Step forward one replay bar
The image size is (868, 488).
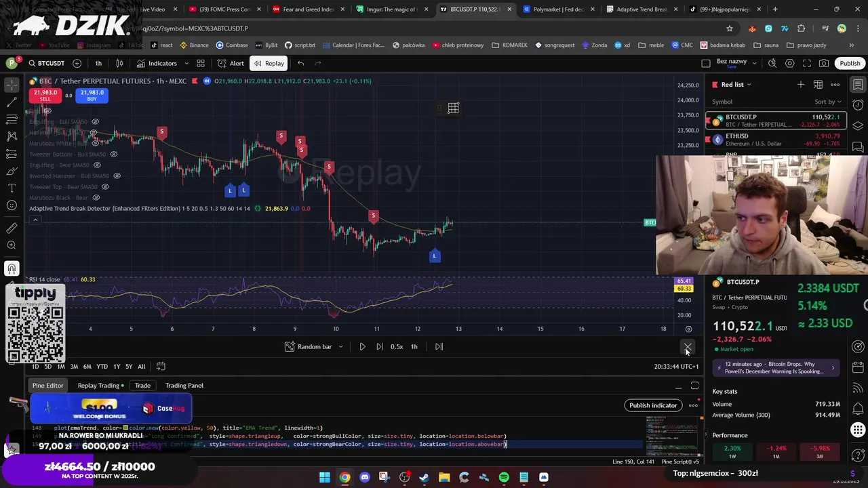(379, 346)
